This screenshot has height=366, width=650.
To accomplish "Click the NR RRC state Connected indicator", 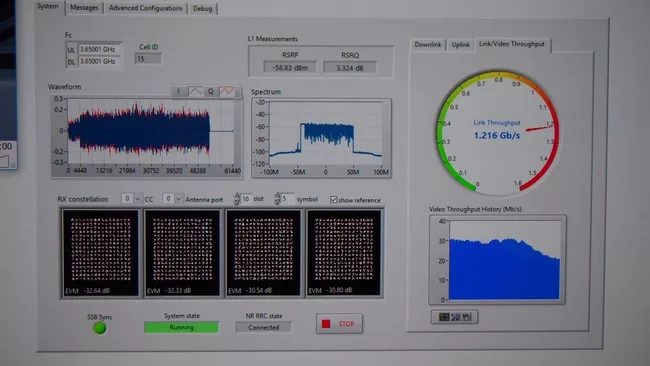I will coord(263,327).
